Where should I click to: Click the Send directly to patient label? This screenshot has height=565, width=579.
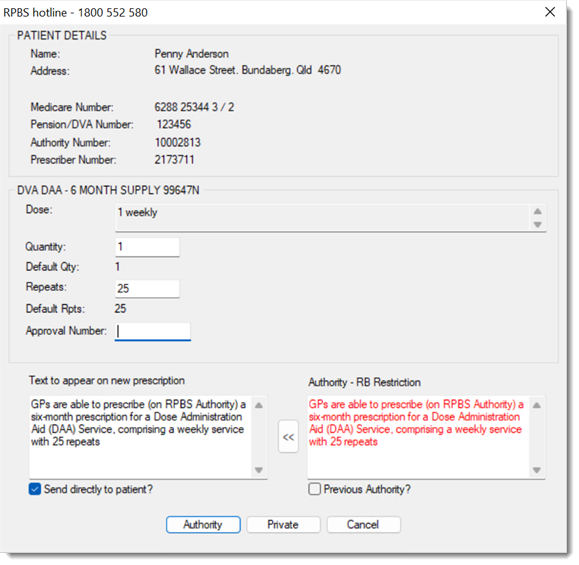[98, 489]
